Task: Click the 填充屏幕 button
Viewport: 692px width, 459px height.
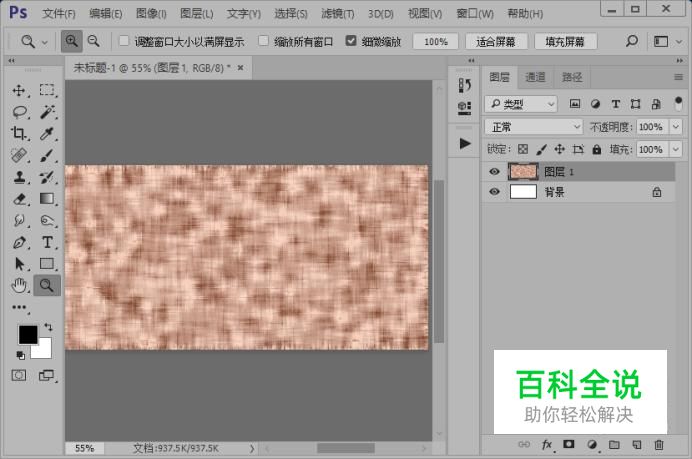Action: [x=565, y=41]
